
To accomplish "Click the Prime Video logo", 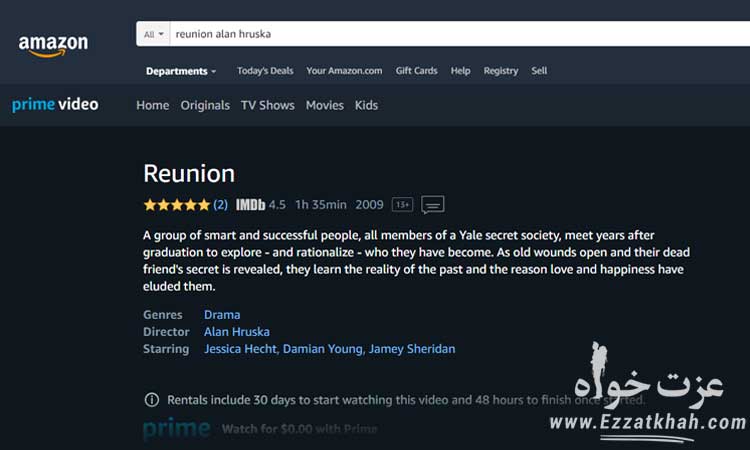I will [55, 104].
